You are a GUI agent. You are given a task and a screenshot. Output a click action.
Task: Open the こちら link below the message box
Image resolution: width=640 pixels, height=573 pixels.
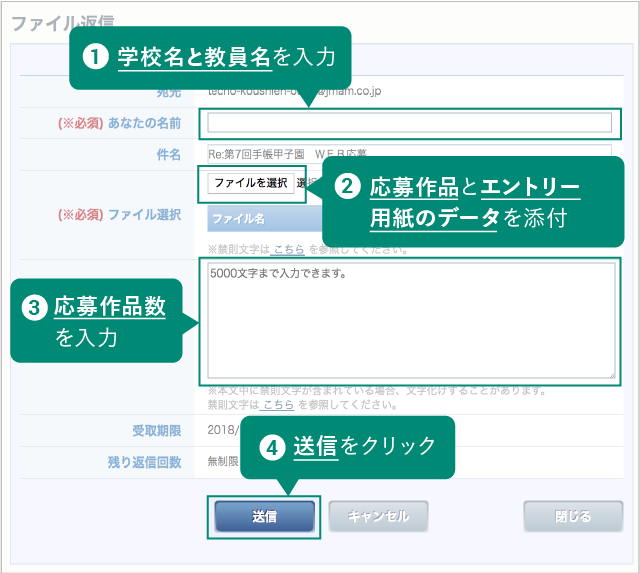click(x=278, y=405)
